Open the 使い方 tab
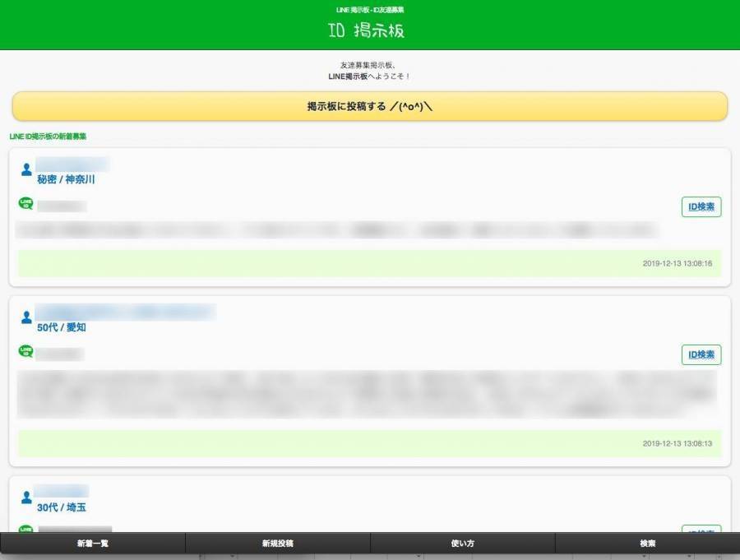 [x=462, y=544]
